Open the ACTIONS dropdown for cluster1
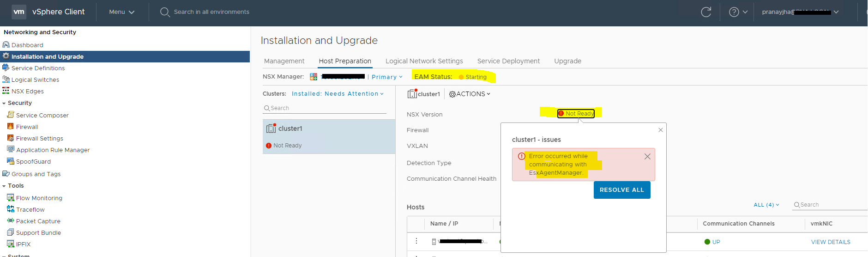Image resolution: width=868 pixels, height=257 pixels. (470, 94)
